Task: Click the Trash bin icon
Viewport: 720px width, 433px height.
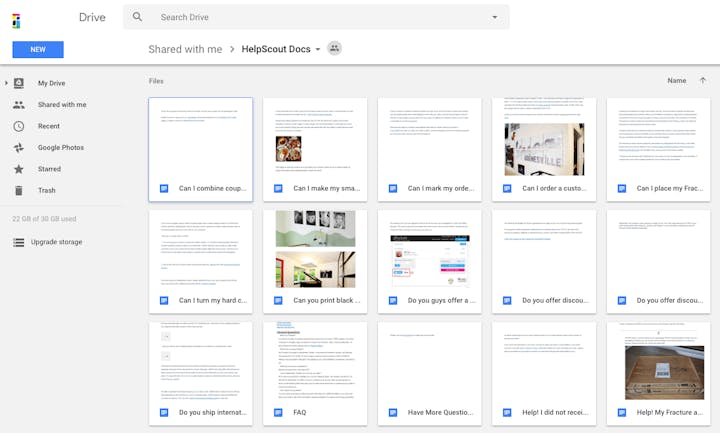Action: pos(19,190)
